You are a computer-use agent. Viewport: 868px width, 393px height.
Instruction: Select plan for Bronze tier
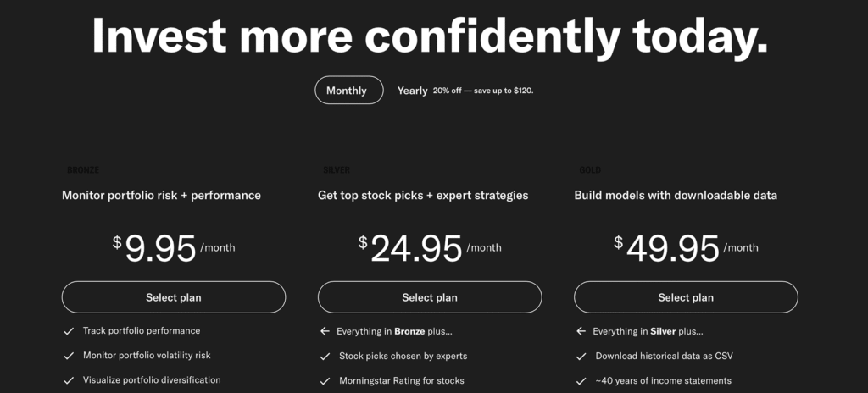click(174, 297)
